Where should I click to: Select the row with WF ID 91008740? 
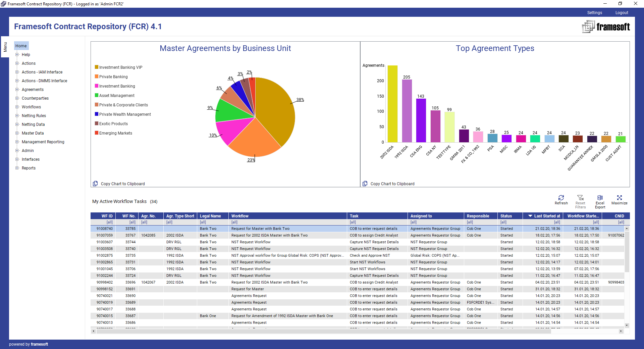[357, 229]
